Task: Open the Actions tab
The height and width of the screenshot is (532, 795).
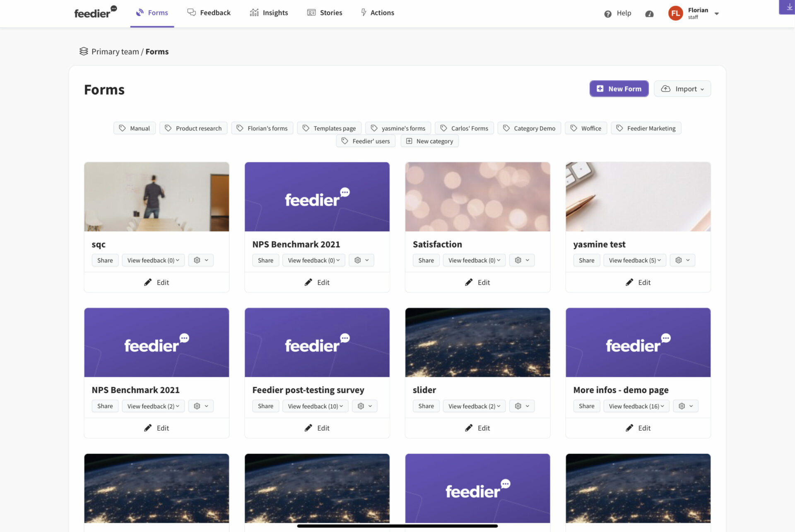Action: pyautogui.click(x=377, y=13)
